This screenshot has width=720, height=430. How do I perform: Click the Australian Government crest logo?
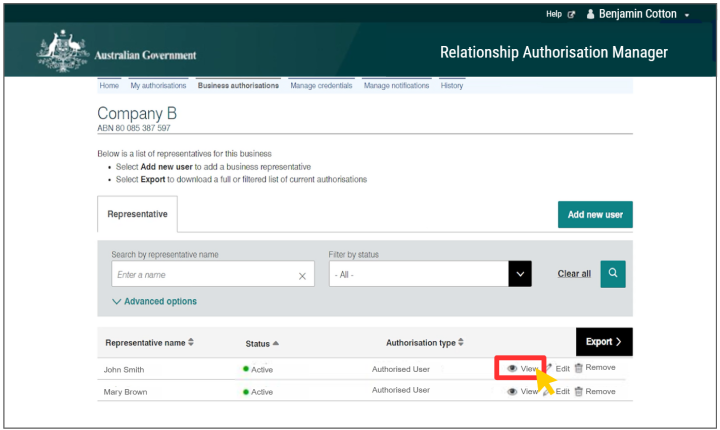61,52
